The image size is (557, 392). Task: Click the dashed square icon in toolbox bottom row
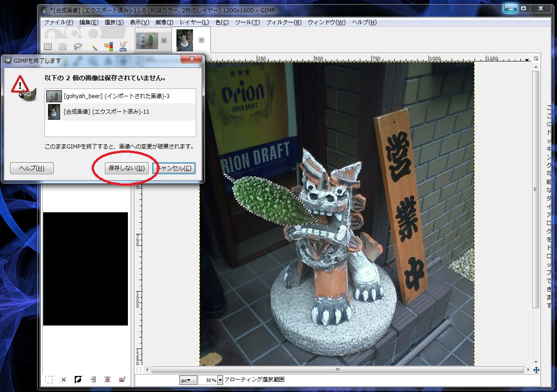(x=49, y=380)
